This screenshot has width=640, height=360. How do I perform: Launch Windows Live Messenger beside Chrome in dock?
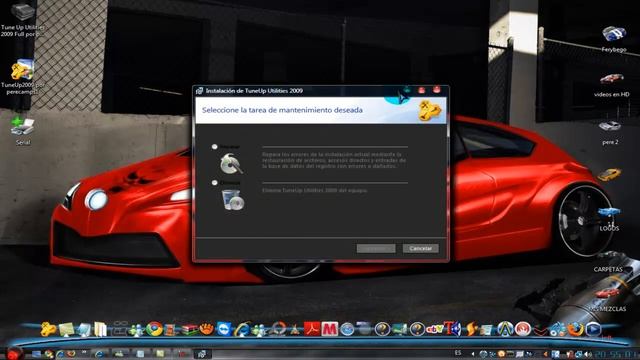click(136, 329)
